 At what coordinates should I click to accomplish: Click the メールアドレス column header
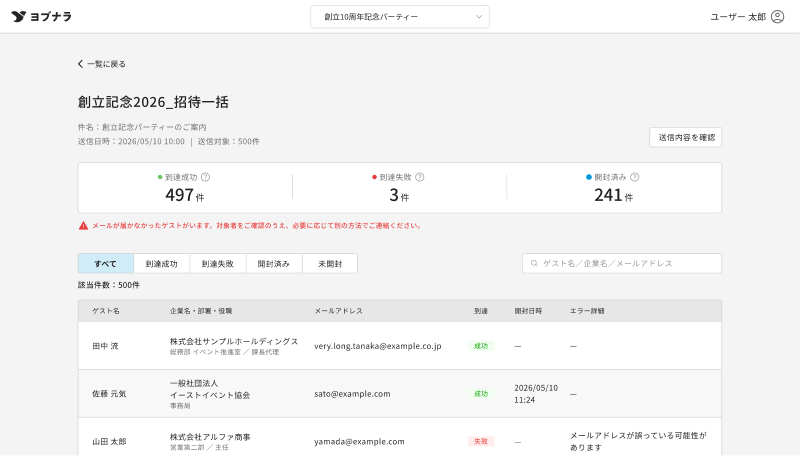tap(338, 311)
